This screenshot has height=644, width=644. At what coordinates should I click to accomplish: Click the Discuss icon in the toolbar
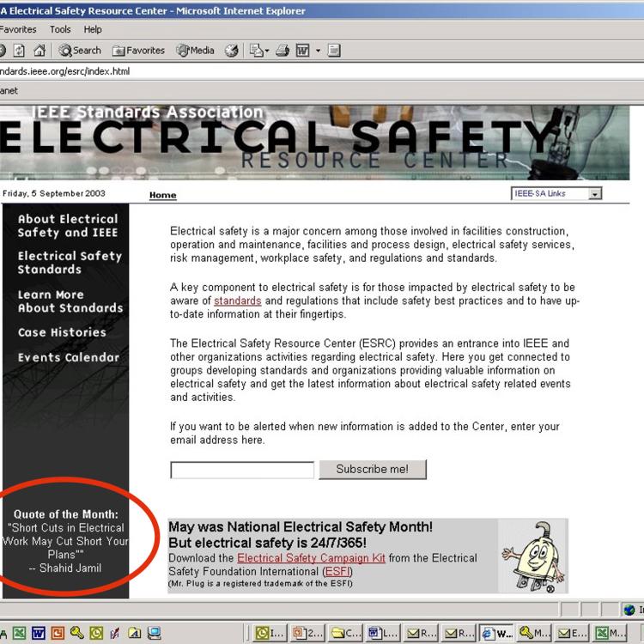(334, 51)
